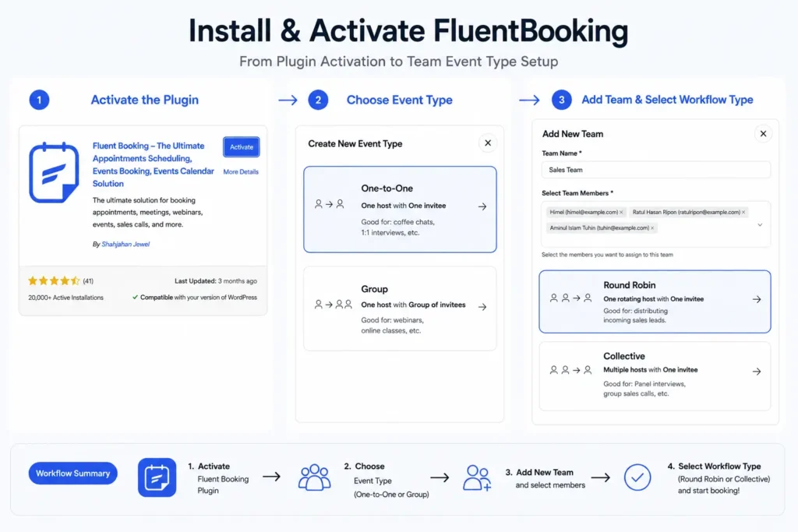This screenshot has height=532, width=798.
Task: Click 'Select the members you want to assign' hint
Action: click(607, 255)
